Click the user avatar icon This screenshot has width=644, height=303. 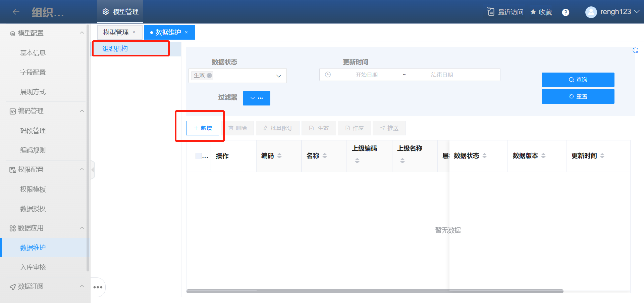591,12
